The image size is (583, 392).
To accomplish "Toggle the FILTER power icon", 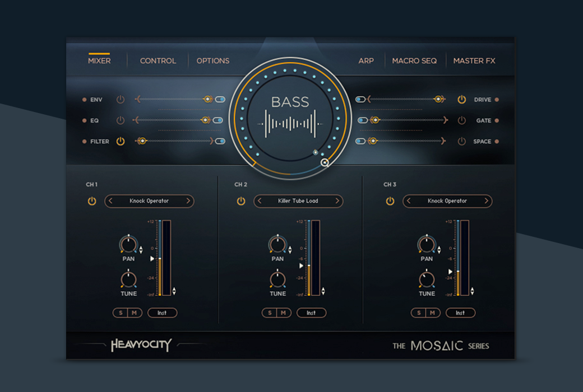I will [x=121, y=141].
